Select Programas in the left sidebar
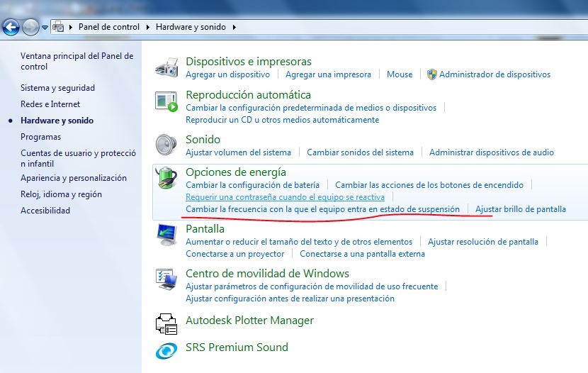 40,137
